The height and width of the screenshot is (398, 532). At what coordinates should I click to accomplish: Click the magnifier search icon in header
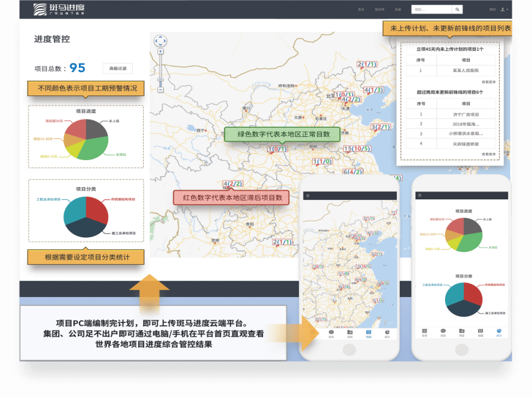click(457, 10)
